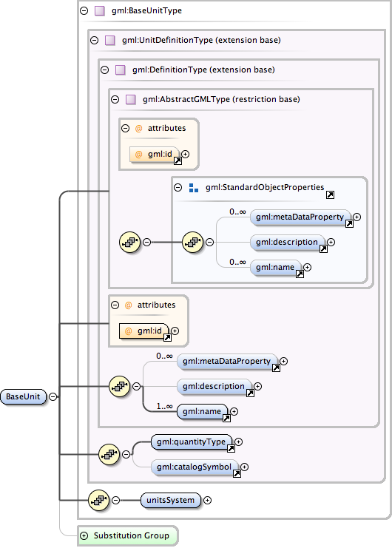
Task: Collapse the gml:UnitDefinitionType extension base
Action: coord(95,40)
